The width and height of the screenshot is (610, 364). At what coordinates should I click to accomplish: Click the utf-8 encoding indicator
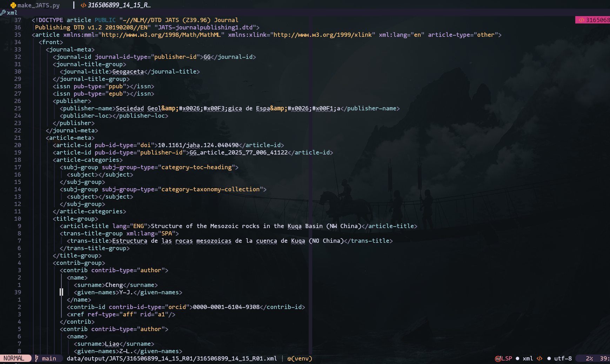point(563,358)
